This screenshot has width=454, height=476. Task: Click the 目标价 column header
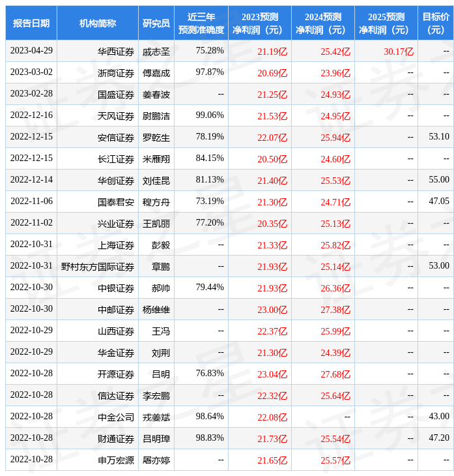coord(435,23)
